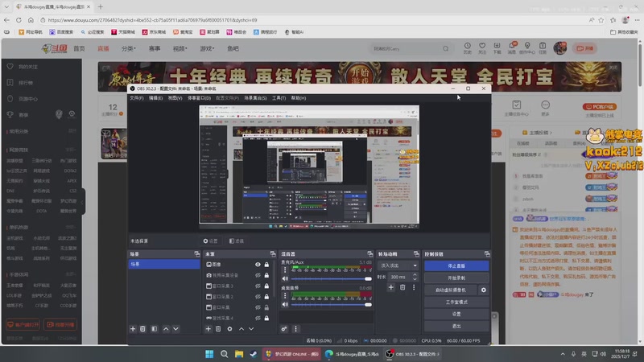Open OBS 设置 button in controls panel
The height and width of the screenshot is (362, 644).
(456, 314)
